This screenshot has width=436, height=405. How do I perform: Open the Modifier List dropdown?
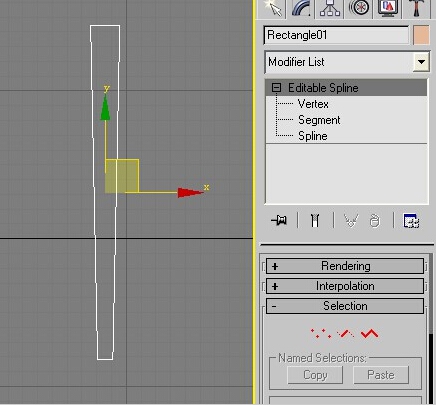(x=347, y=62)
